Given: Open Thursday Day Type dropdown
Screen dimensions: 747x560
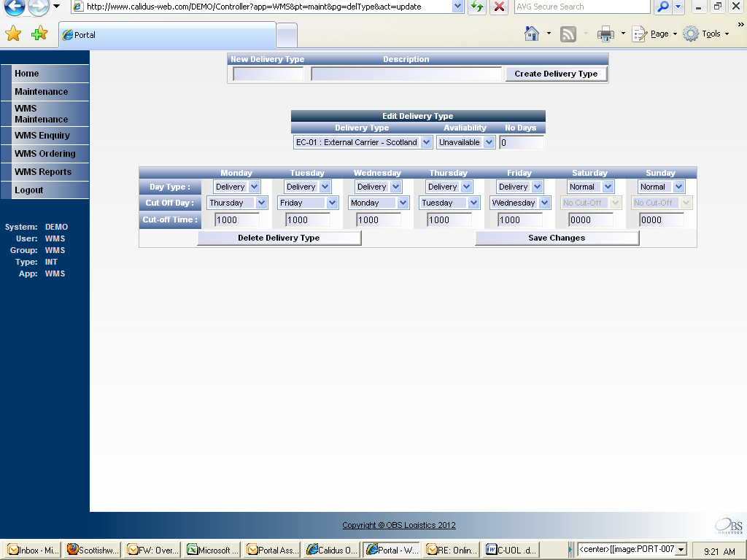Looking at the screenshot, I should (x=449, y=187).
